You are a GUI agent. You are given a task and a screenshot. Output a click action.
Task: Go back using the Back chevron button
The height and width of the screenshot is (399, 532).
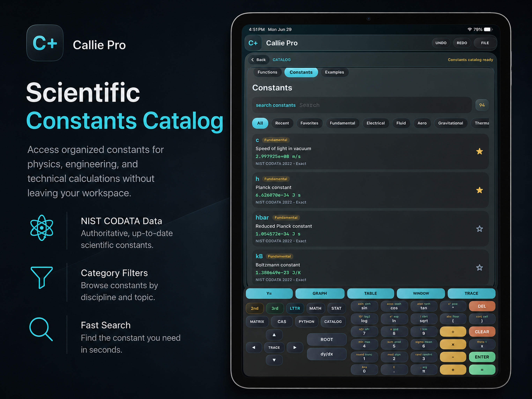(259, 60)
